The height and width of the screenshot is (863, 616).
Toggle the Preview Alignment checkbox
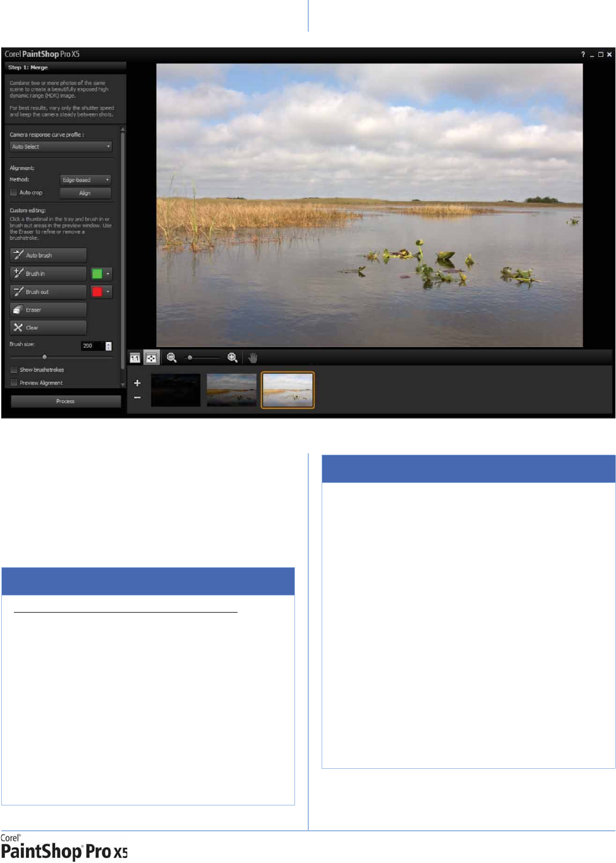[x=13, y=383]
